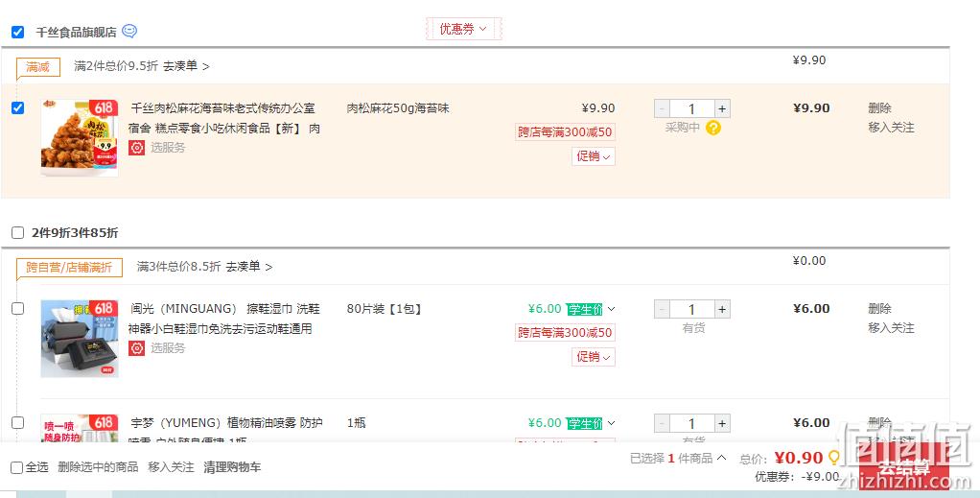Expand 促销 for 闽光 擦鞋湿巾
Viewport: 980px width, 498px height.
coord(594,357)
